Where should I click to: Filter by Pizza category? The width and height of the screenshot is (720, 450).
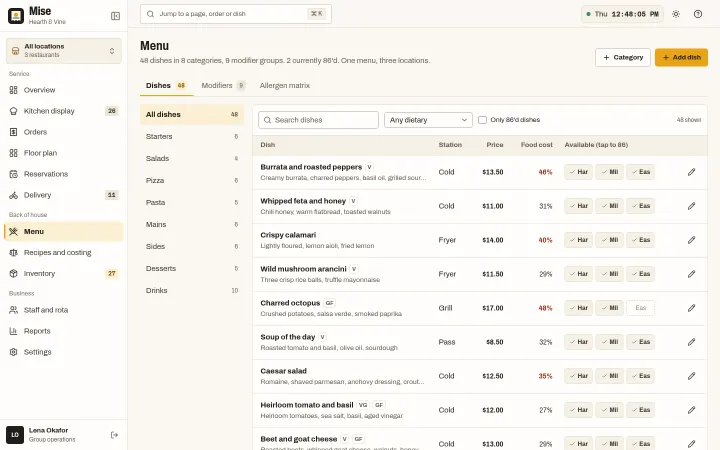pyautogui.click(x=192, y=180)
